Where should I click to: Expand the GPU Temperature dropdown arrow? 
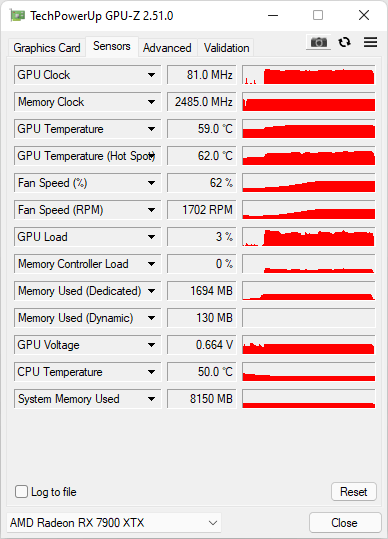[151, 129]
